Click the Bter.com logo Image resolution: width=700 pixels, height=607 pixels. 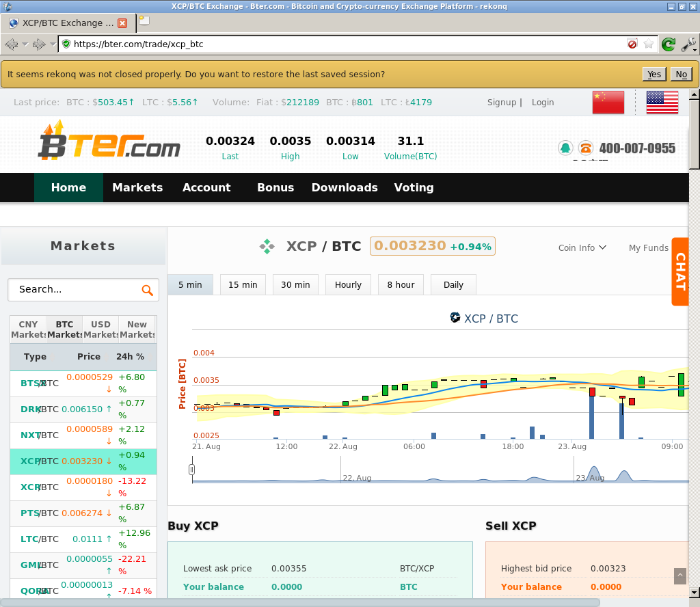[109, 141]
